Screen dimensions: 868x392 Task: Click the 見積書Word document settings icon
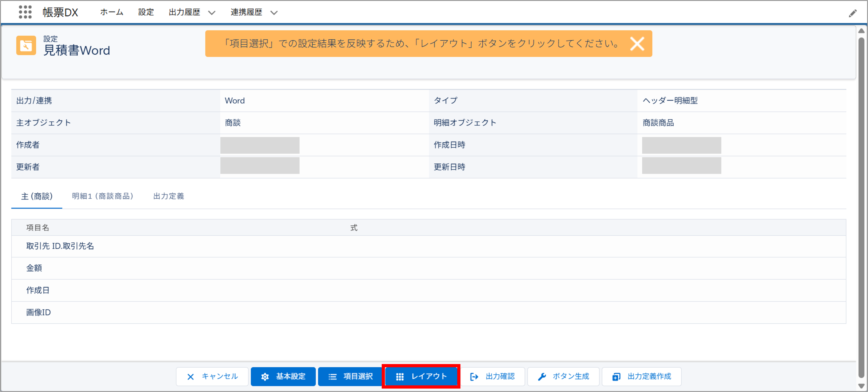26,45
